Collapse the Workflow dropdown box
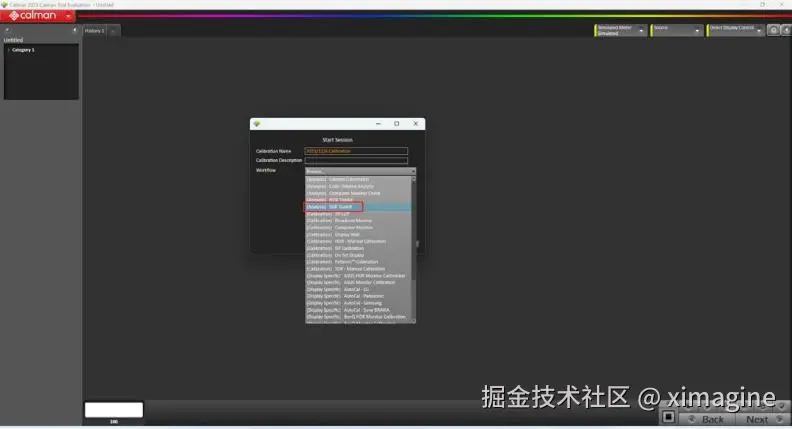792x429 pixels. [360, 171]
